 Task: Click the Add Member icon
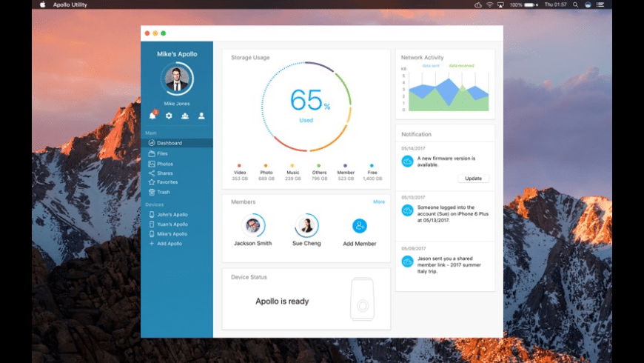coord(359,226)
